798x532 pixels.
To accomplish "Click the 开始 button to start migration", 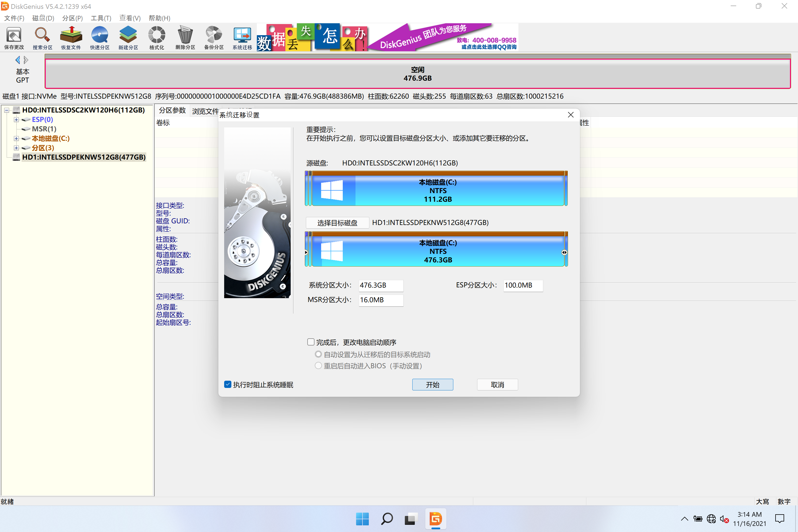I will coord(433,384).
